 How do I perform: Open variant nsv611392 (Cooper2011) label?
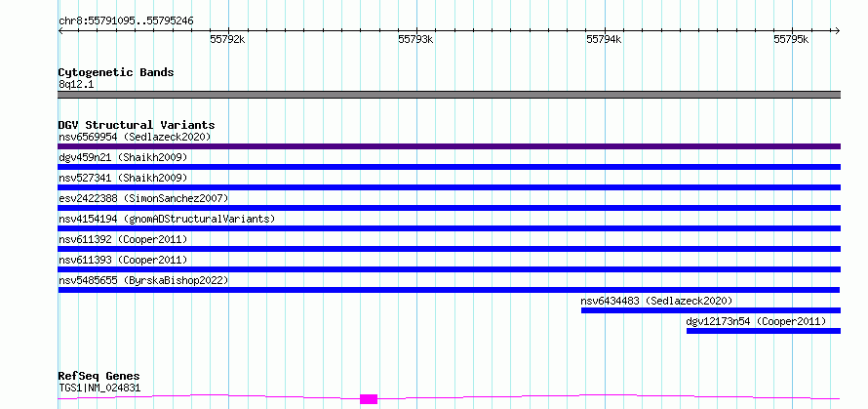pos(123,239)
